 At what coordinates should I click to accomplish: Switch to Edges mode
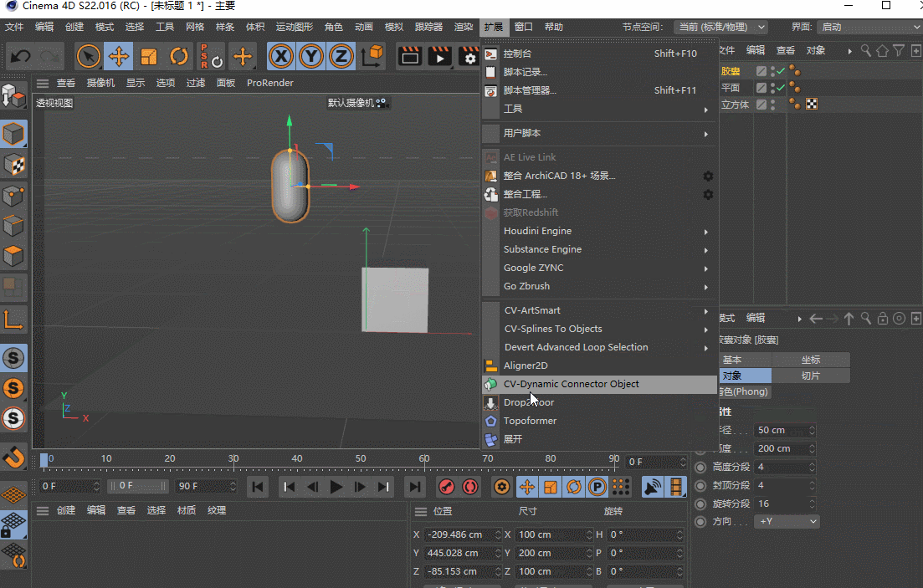(13, 226)
